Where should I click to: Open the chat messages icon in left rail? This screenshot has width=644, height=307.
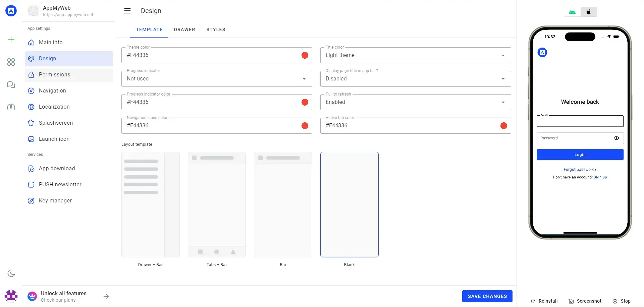click(11, 84)
